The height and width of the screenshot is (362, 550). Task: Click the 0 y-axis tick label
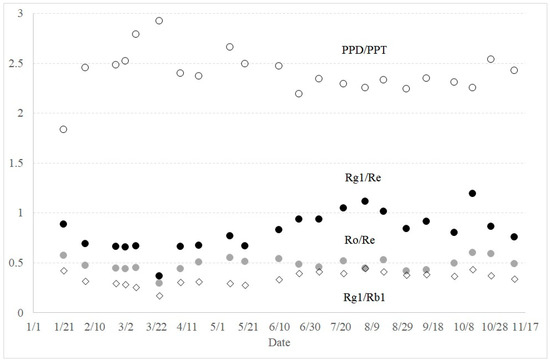click(20, 313)
